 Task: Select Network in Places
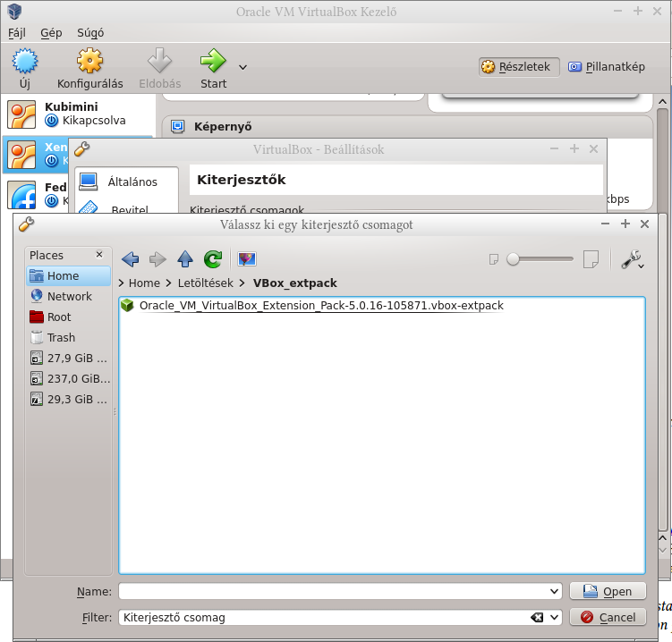coord(69,296)
